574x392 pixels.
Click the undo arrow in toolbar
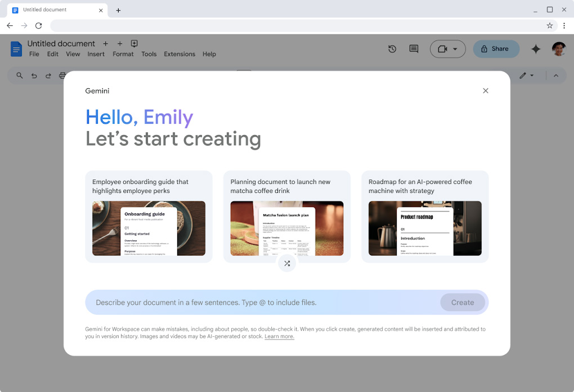pos(34,75)
